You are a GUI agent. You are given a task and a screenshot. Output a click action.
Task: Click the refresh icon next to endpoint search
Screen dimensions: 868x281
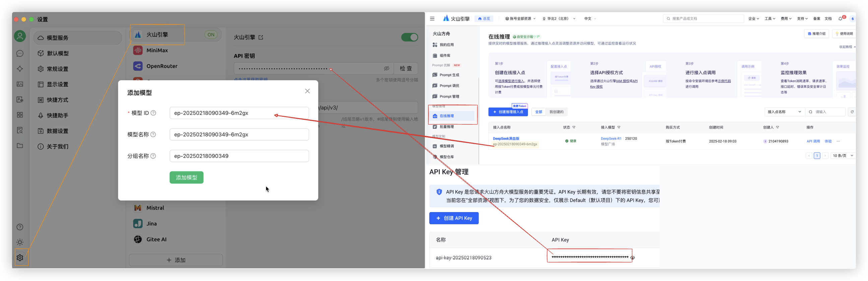click(852, 112)
